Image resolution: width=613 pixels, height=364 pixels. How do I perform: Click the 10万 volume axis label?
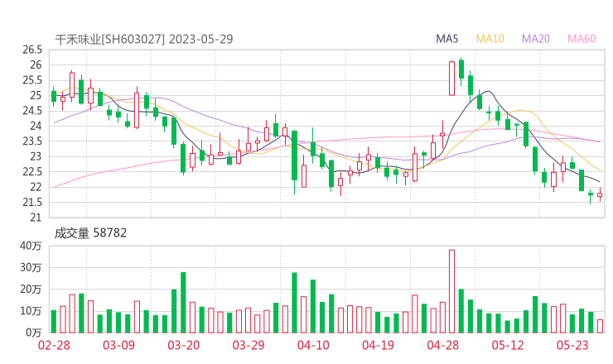[x=31, y=311]
